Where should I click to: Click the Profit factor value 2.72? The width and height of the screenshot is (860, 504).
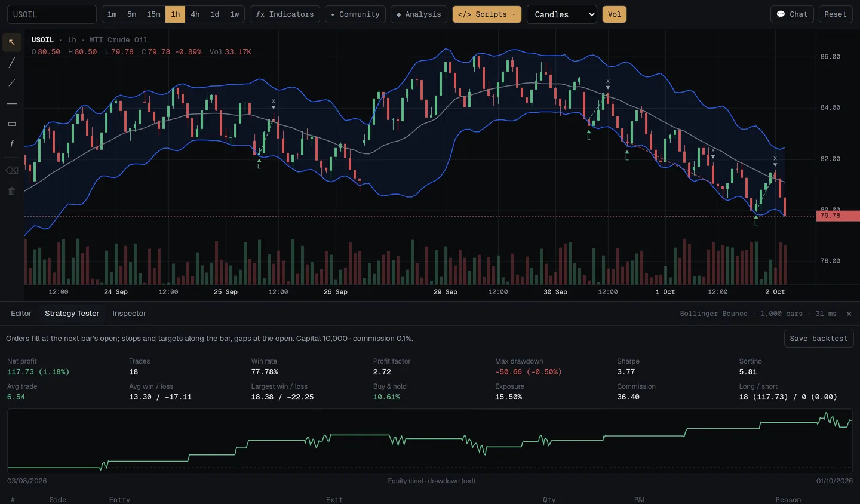pos(382,372)
